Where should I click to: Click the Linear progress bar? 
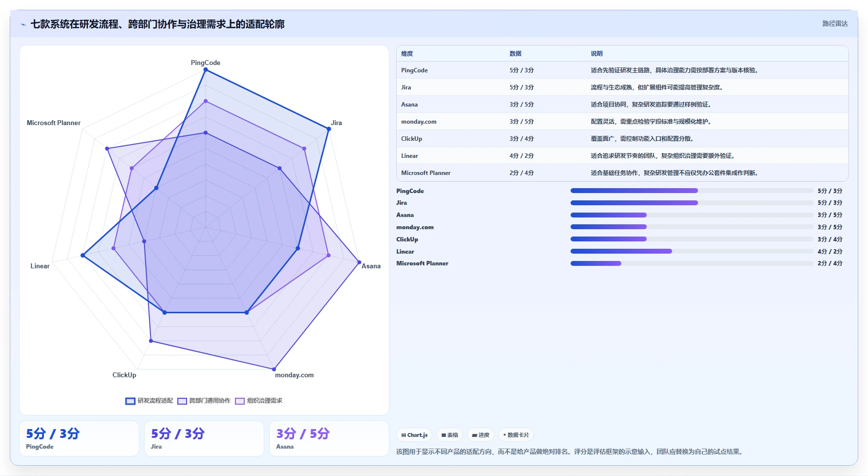692,251
